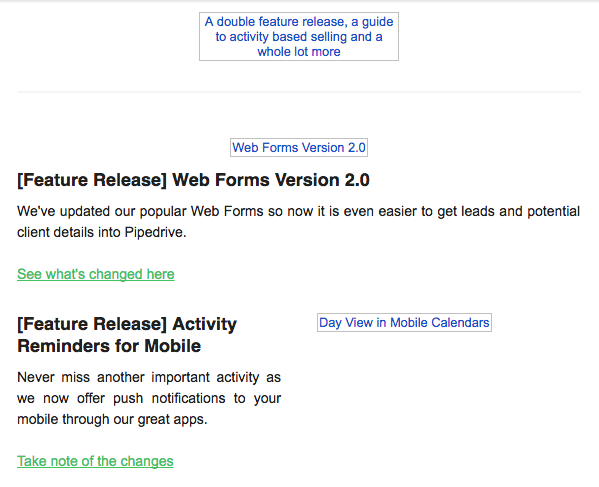Image resolution: width=599 pixels, height=487 pixels.
Task: Click the client details into Pipedrive line
Action: pos(102,232)
